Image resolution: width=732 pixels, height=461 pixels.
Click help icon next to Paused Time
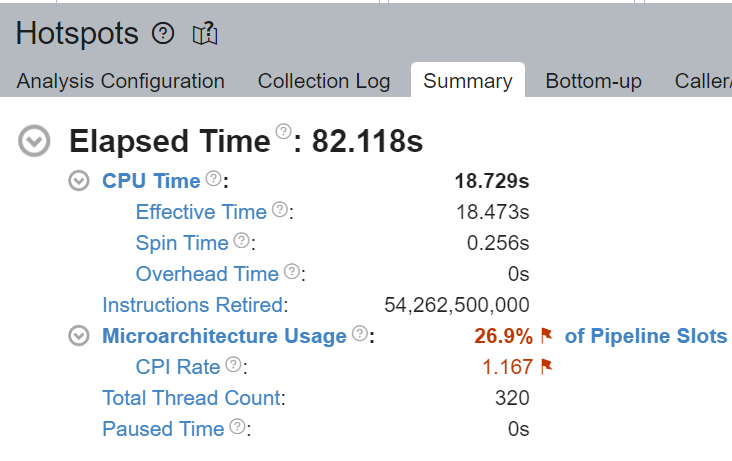point(238,426)
